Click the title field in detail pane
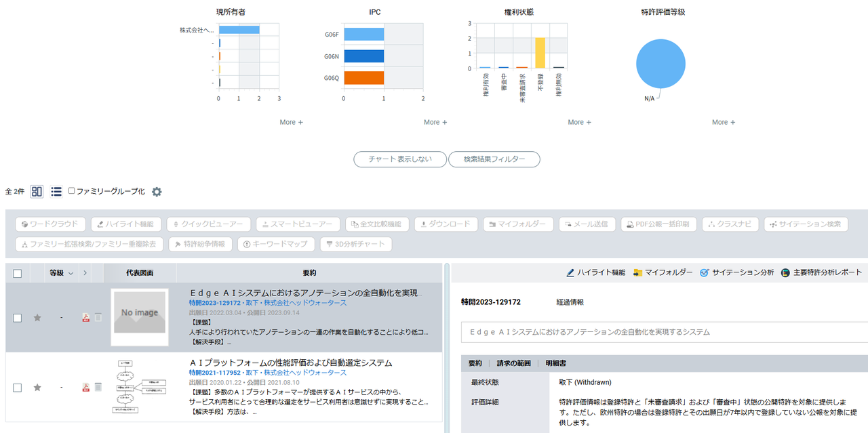This screenshot has height=433, width=868. pyautogui.click(x=664, y=332)
